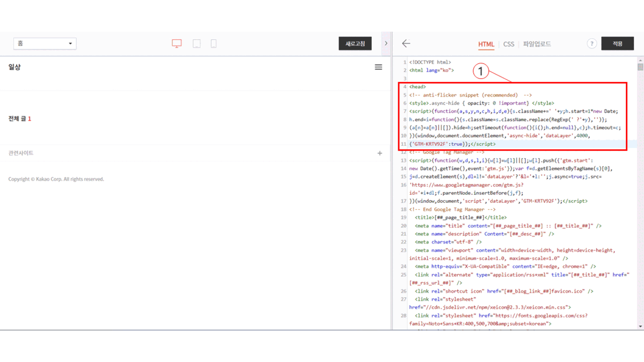Expand 관련사이트 with the plus icon
The height and width of the screenshot is (362, 644).
[x=380, y=153]
